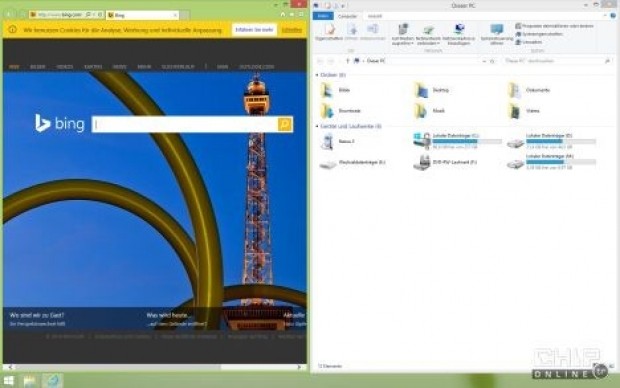Viewport: 620px width, 388px height.
Task: Click 'Systemsteuerung öffnen' in the ribbon
Action: (497, 35)
